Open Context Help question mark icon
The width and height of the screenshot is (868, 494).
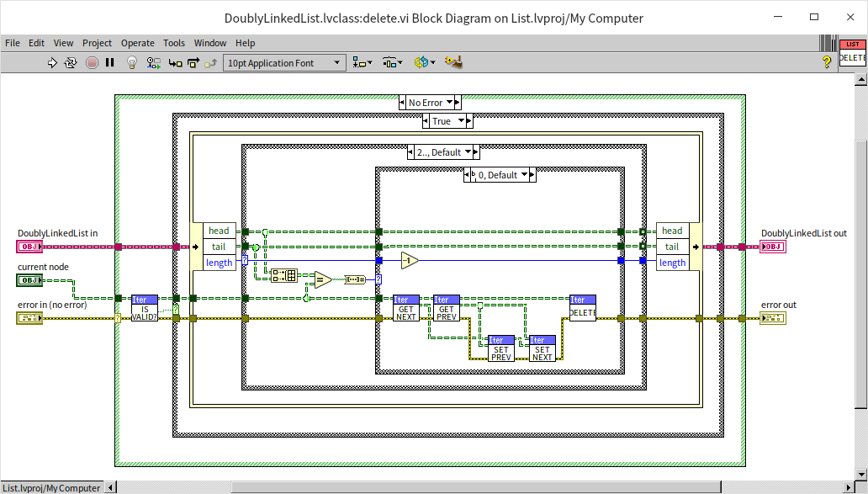point(826,62)
